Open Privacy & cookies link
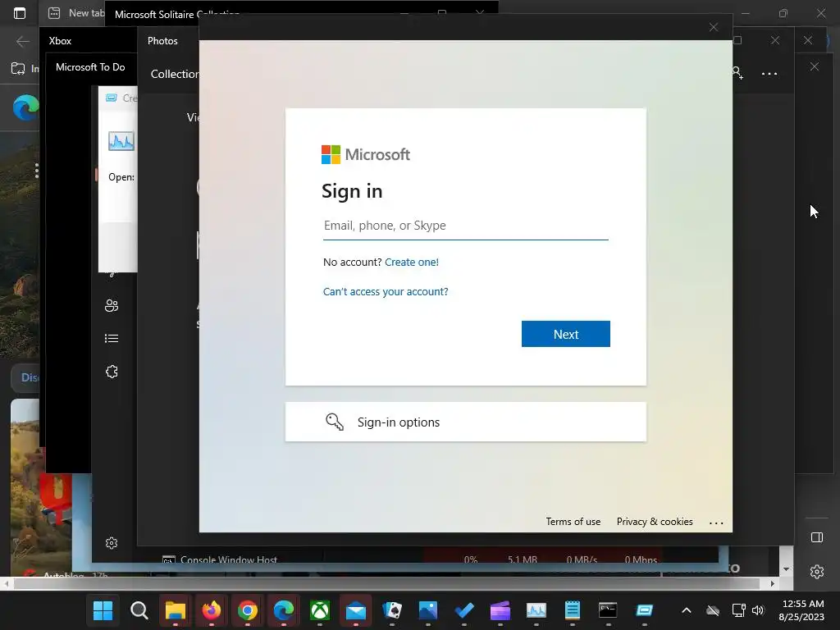 (x=655, y=522)
